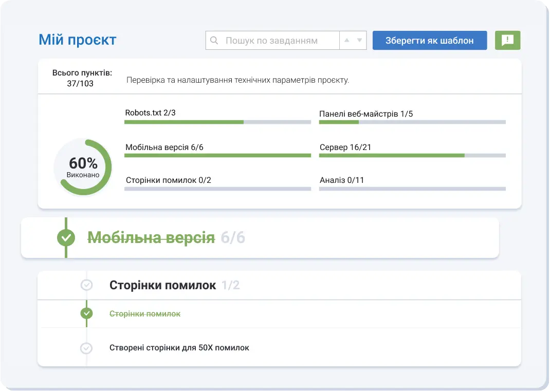
Task: Open the Мій проєкт title link
Action: [x=77, y=39]
